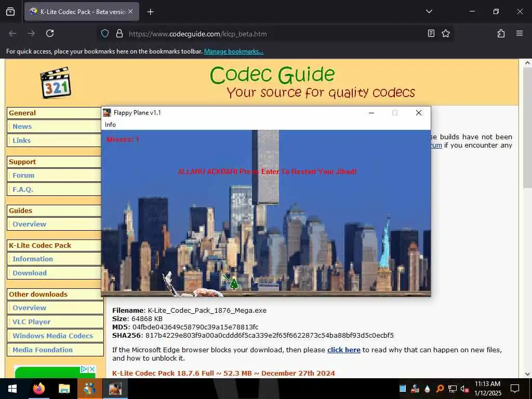Viewport: 532px width, 399px height.
Task: Open the News sidebar link
Action: click(x=22, y=127)
